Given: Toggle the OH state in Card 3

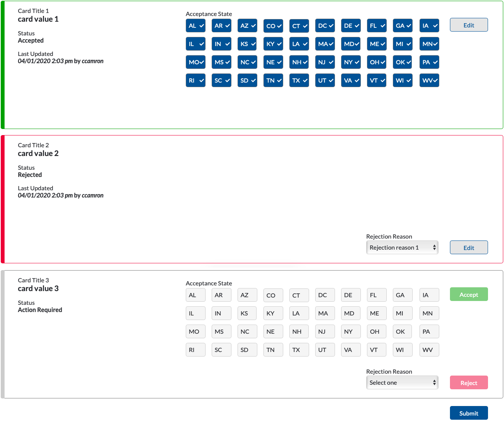Looking at the screenshot, I should pos(376,331).
